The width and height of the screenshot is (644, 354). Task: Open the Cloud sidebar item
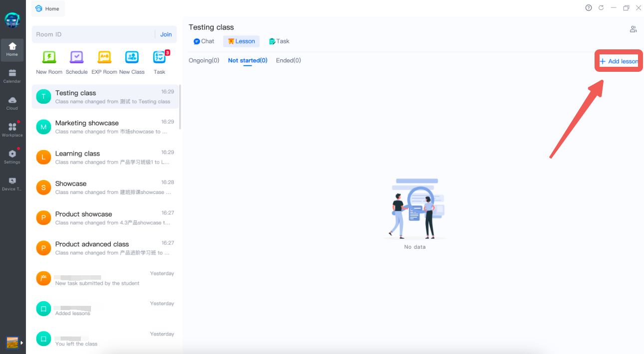click(x=12, y=103)
